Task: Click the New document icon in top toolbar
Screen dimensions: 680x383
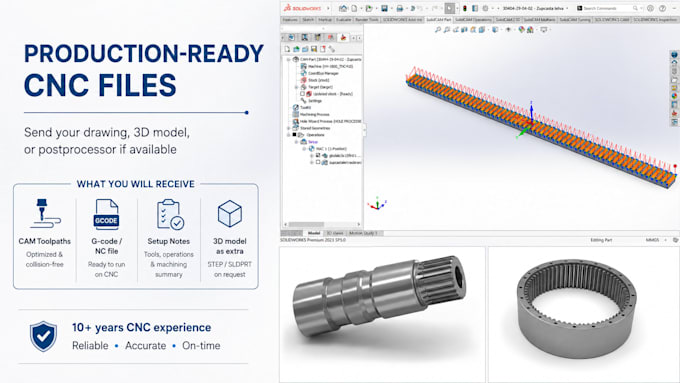Action: pyautogui.click(x=354, y=8)
